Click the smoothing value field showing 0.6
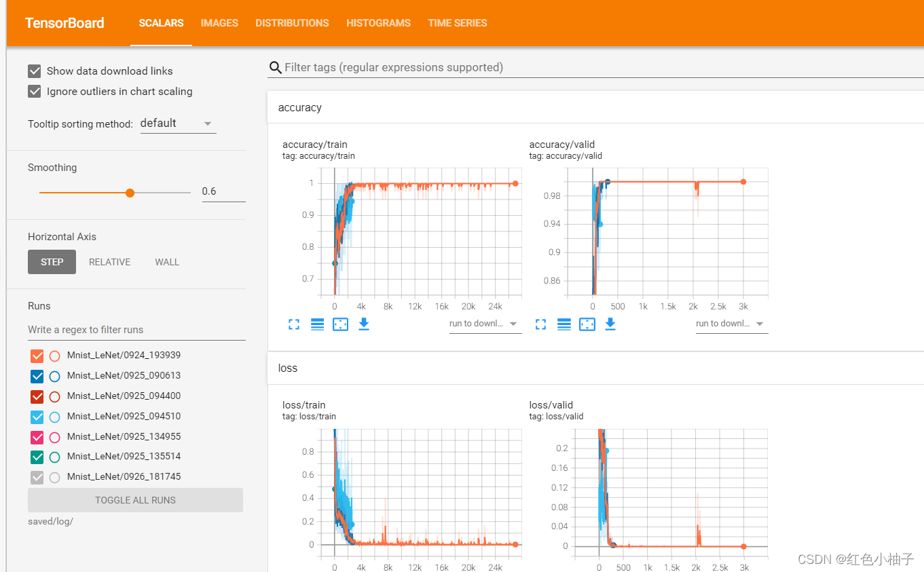The height and width of the screenshot is (572, 924). tap(223, 191)
